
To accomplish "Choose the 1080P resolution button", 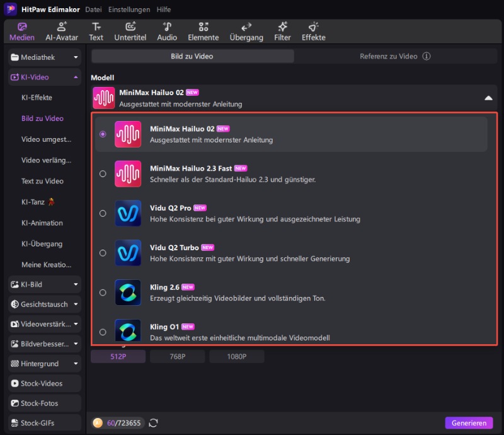I will 237,357.
